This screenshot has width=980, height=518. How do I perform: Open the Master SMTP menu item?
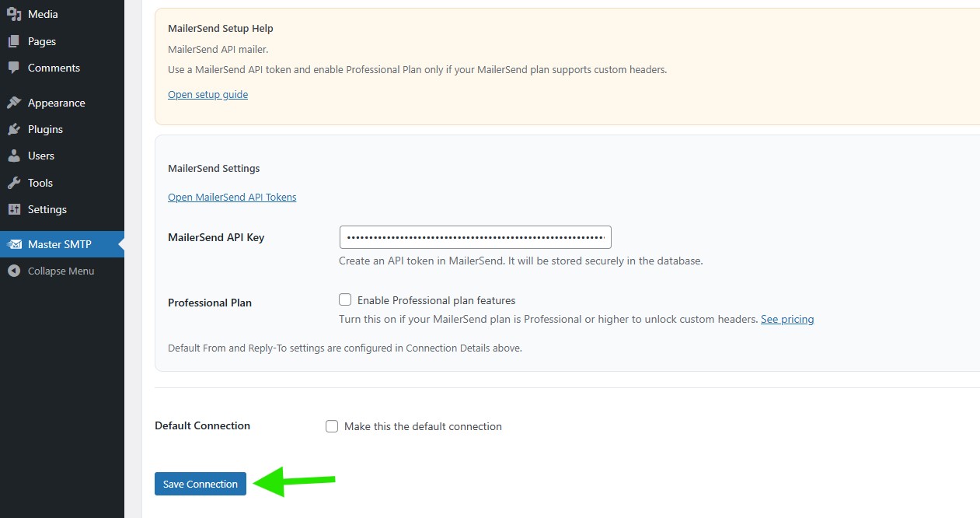60,244
